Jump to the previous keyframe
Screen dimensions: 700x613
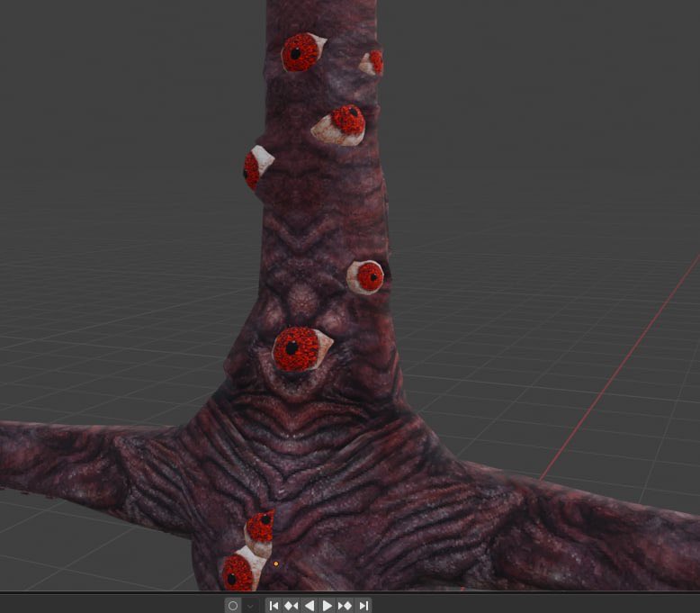(x=292, y=606)
